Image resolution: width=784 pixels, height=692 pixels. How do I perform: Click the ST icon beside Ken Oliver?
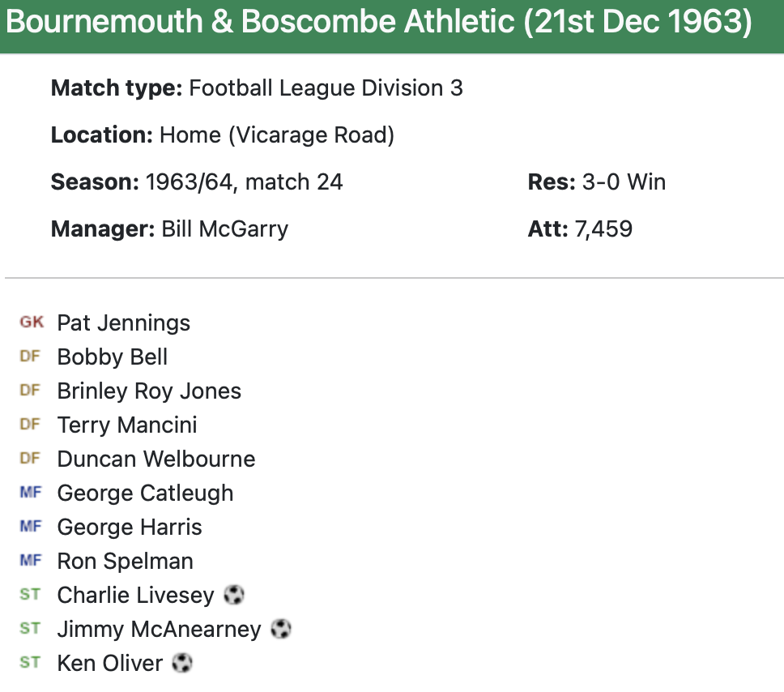click(x=30, y=663)
